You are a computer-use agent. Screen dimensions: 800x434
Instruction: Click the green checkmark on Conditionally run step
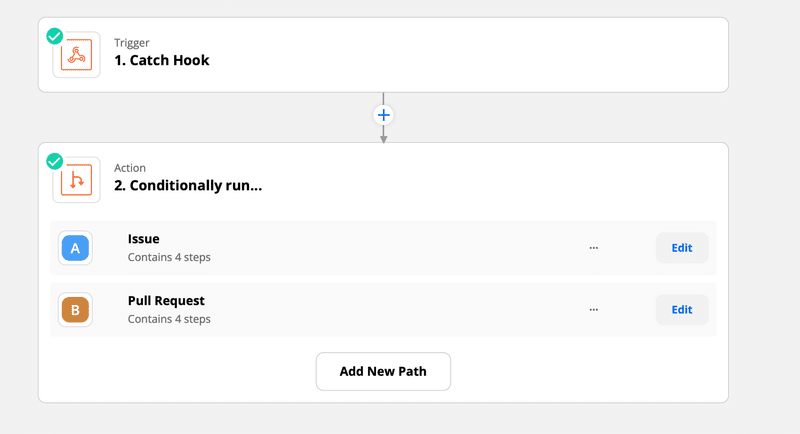pos(55,161)
